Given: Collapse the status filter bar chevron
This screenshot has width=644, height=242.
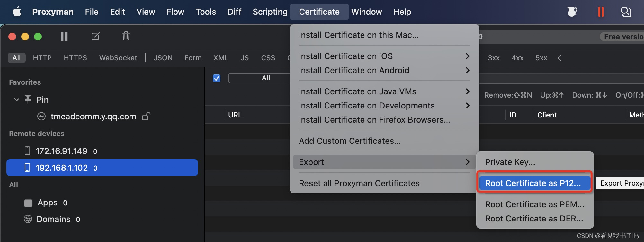Looking at the screenshot, I should click(x=559, y=58).
